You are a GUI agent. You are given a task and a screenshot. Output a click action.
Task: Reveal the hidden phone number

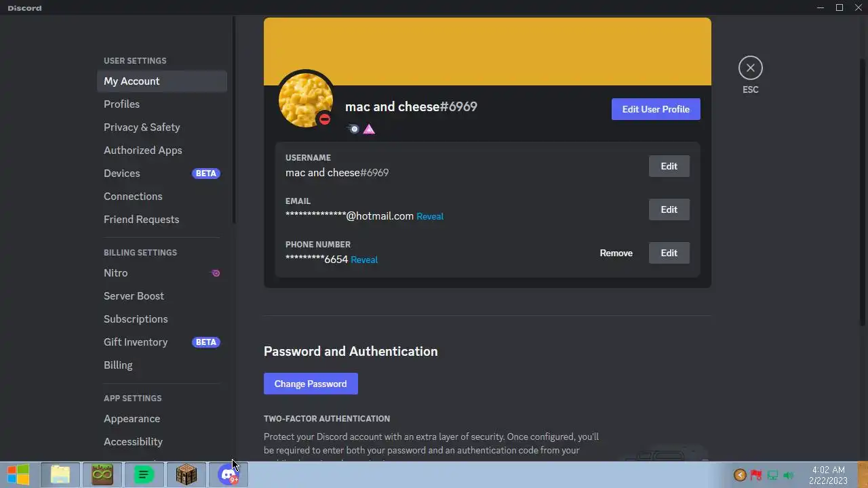tap(364, 260)
